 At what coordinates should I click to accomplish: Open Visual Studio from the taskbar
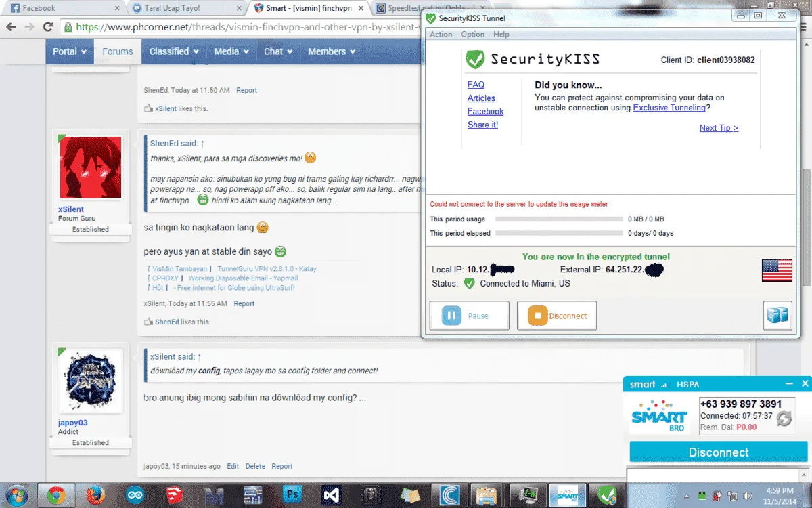coord(332,495)
